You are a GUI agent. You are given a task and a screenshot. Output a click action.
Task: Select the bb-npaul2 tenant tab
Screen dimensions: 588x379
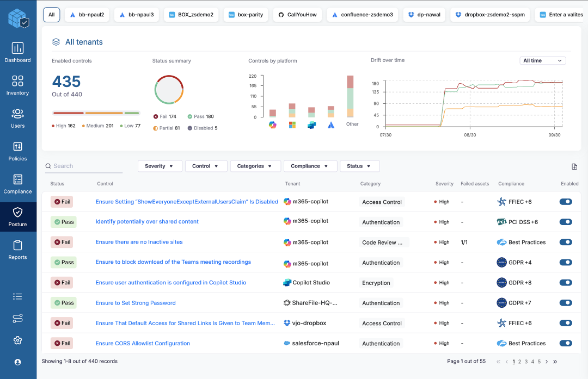[87, 15]
